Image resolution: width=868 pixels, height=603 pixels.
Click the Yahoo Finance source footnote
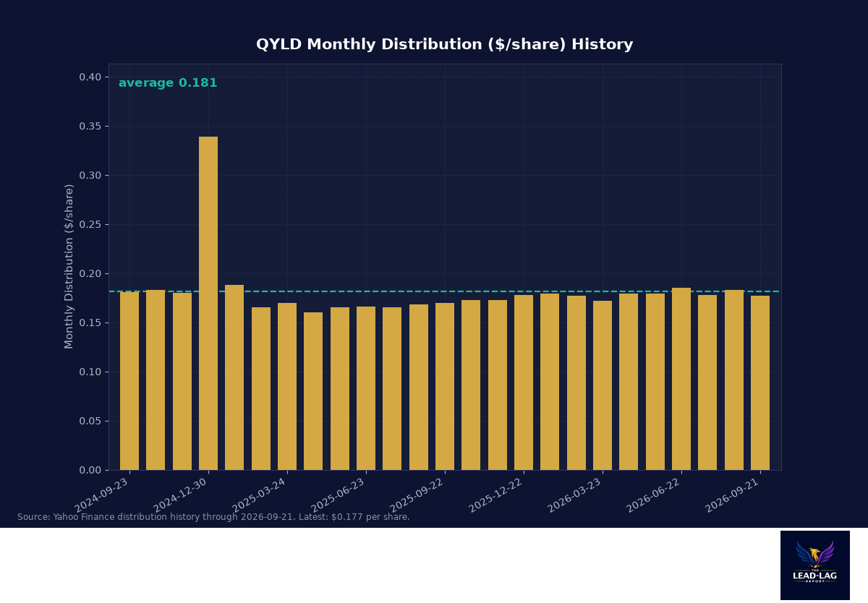pos(213,517)
